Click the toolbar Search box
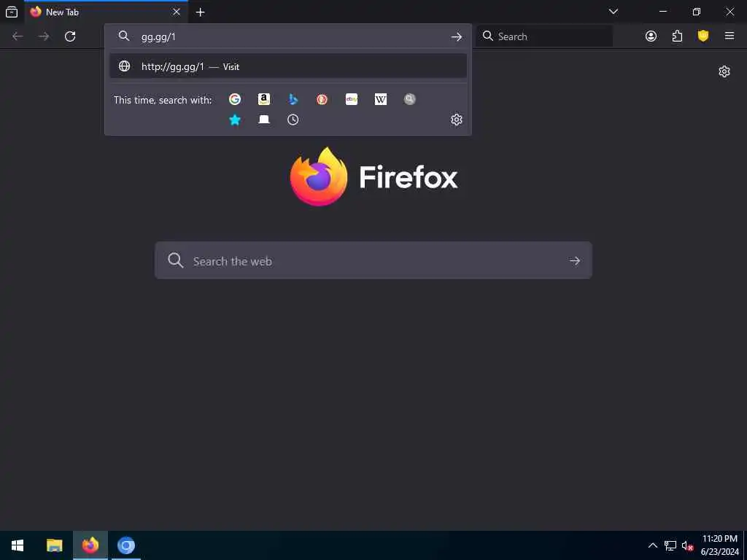This screenshot has height=560, width=747. pyautogui.click(x=544, y=36)
